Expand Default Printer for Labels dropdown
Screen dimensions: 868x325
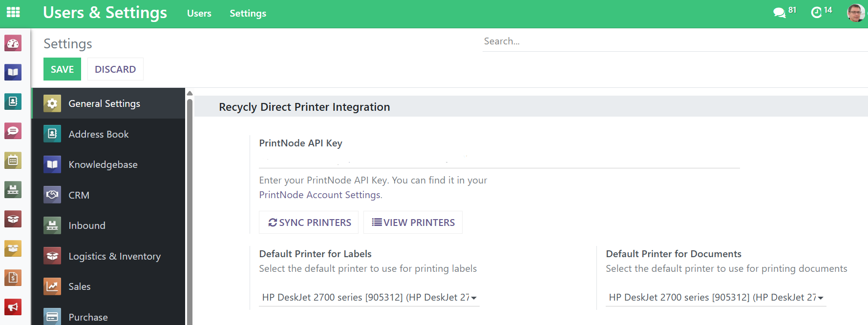click(x=369, y=297)
